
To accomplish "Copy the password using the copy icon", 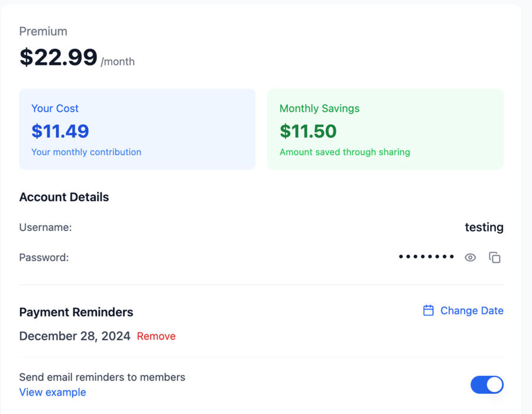I will [495, 257].
